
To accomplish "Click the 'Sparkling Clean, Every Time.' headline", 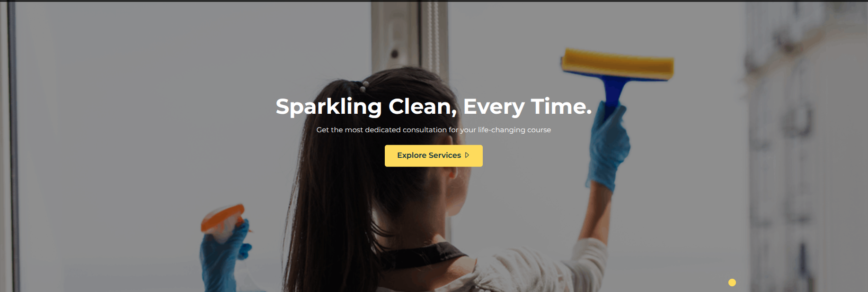I will [x=434, y=106].
